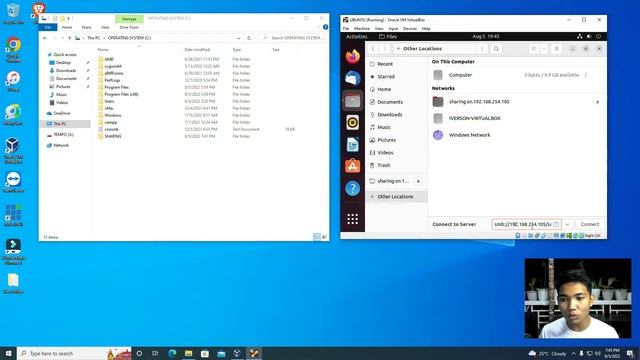The image size is (640, 360).
Task: Go up one folder in Explorer
Action: (x=69, y=38)
